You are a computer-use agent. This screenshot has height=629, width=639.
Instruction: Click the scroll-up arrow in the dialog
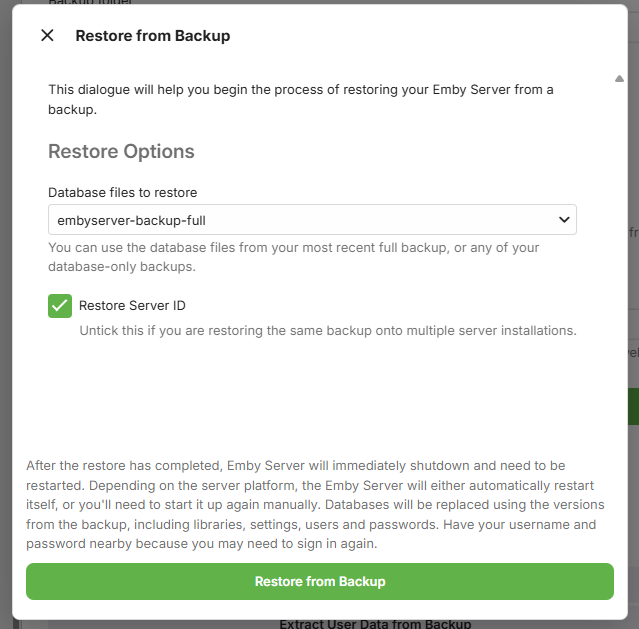619,79
